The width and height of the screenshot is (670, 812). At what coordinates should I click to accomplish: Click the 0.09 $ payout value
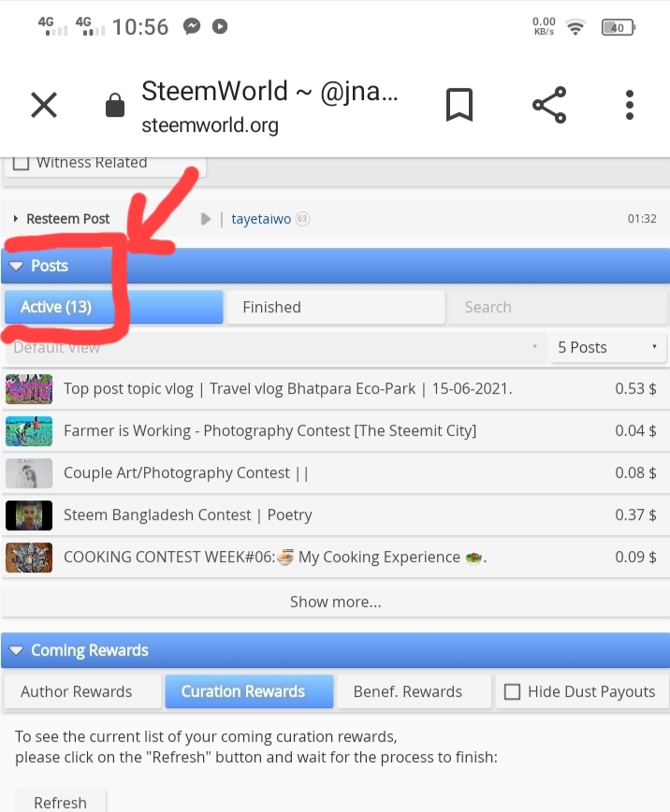coord(635,558)
